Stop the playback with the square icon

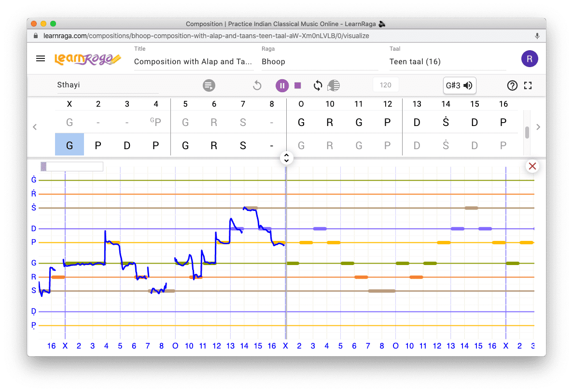coord(297,85)
